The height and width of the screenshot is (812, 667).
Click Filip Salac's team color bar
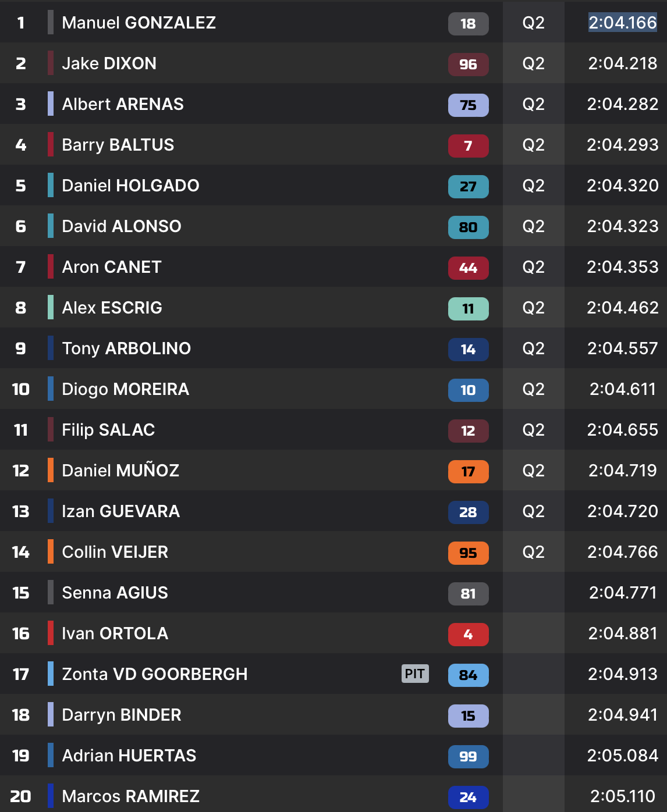pos(51,430)
